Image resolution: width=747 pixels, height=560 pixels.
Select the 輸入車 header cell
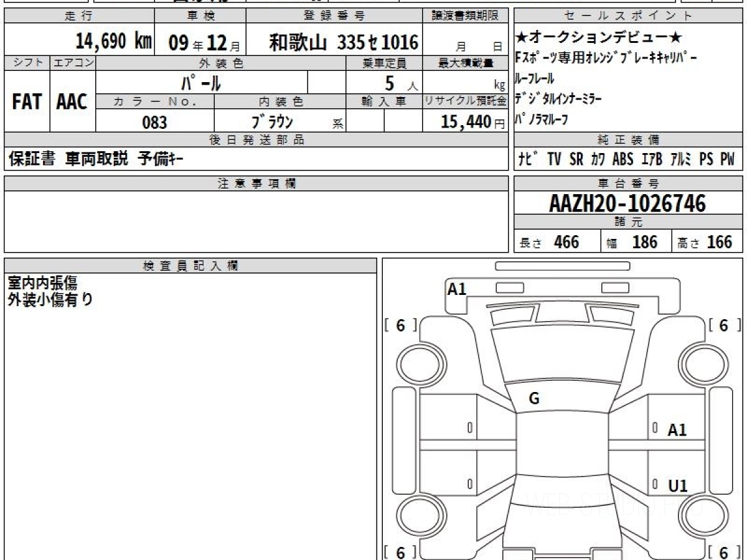click(384, 101)
